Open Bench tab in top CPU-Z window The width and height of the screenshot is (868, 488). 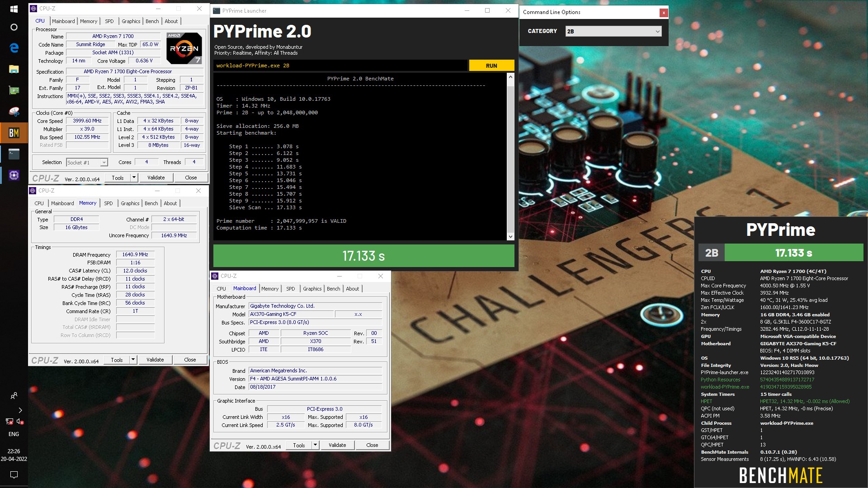[152, 21]
